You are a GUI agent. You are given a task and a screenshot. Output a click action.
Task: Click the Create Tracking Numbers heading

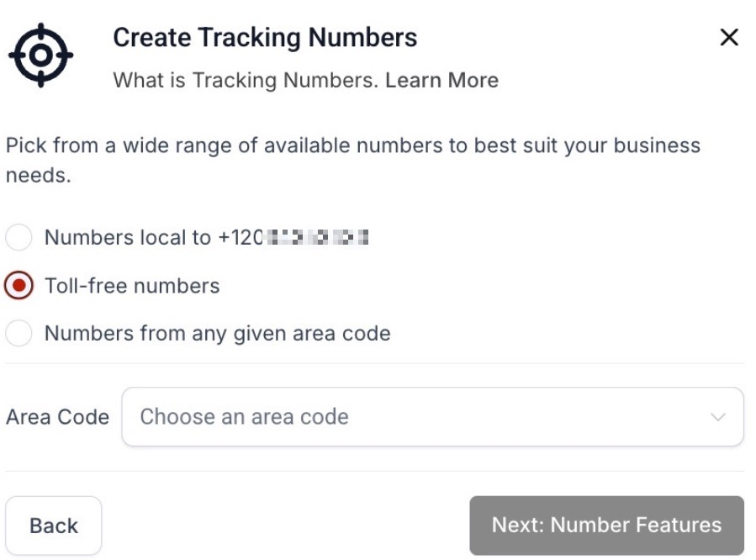click(x=265, y=38)
